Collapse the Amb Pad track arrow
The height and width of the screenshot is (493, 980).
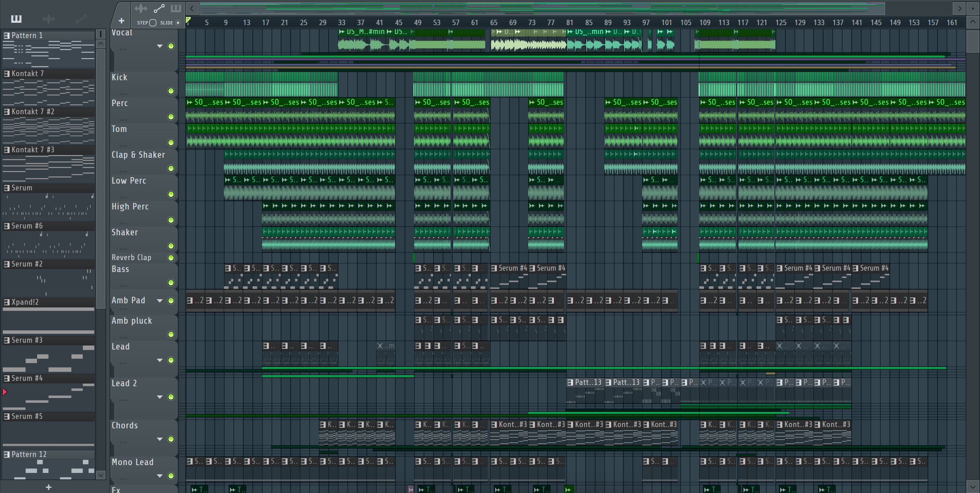[x=160, y=301]
